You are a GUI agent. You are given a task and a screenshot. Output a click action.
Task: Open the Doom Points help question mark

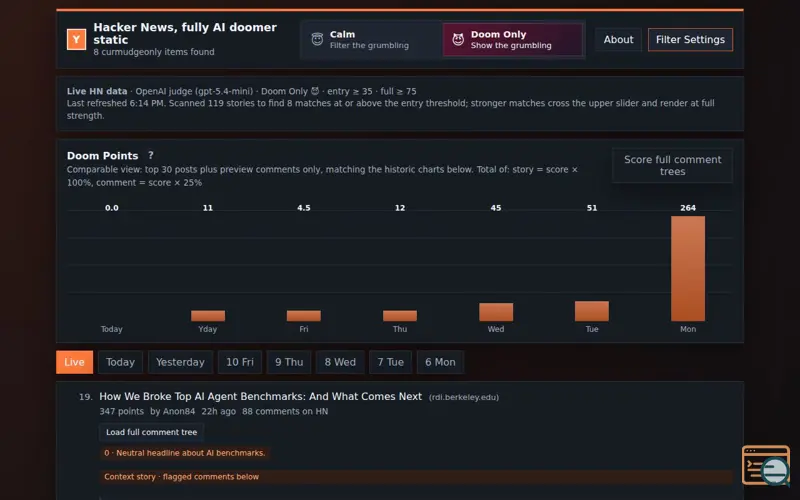pyautogui.click(x=151, y=155)
